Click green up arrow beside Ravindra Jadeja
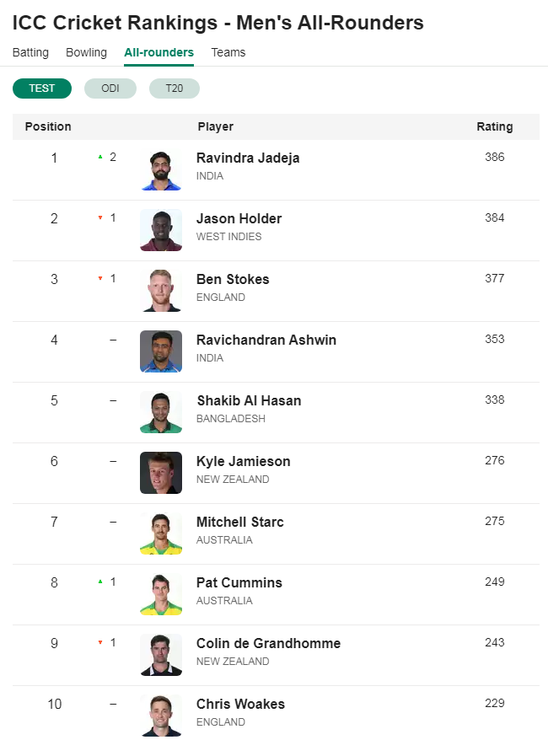Screen dimensions: 548x756 100,157
